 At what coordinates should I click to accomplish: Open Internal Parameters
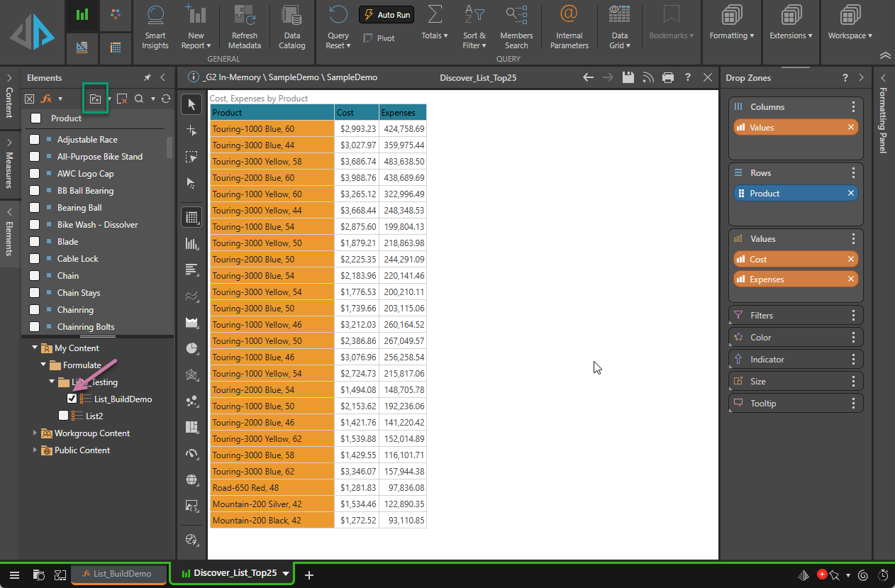coord(569,27)
